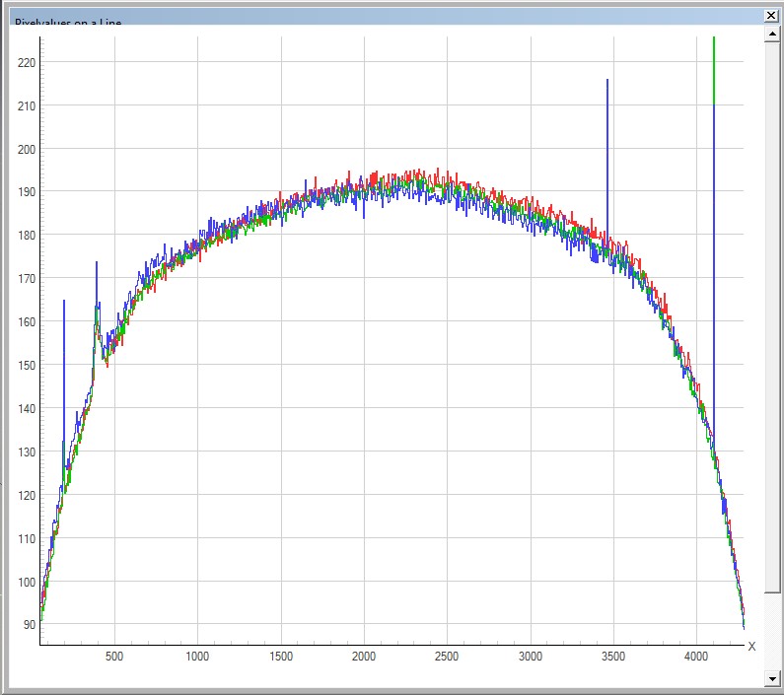Click the scroll down arrow of the vertical scrollbar
The width and height of the screenshot is (784, 695).
click(772, 679)
